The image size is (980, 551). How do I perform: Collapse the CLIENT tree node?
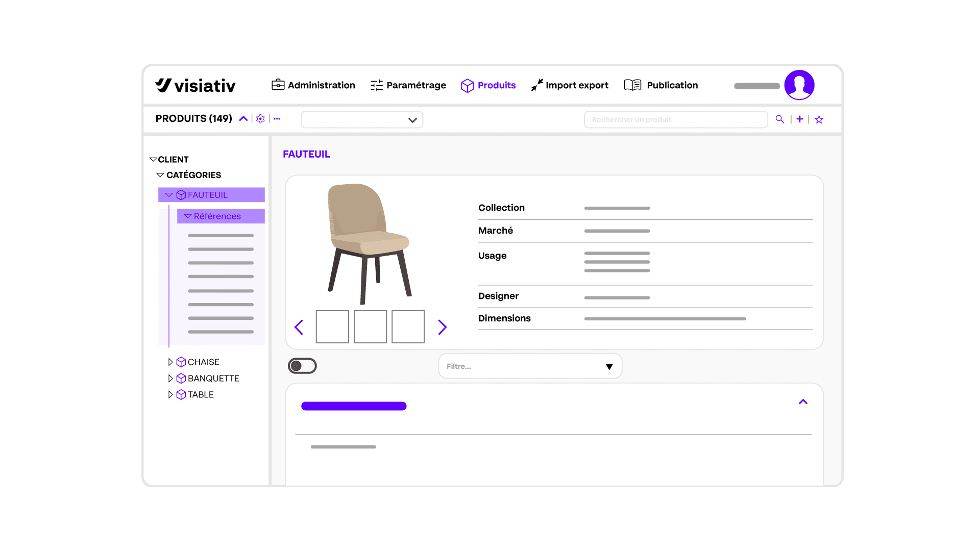153,160
